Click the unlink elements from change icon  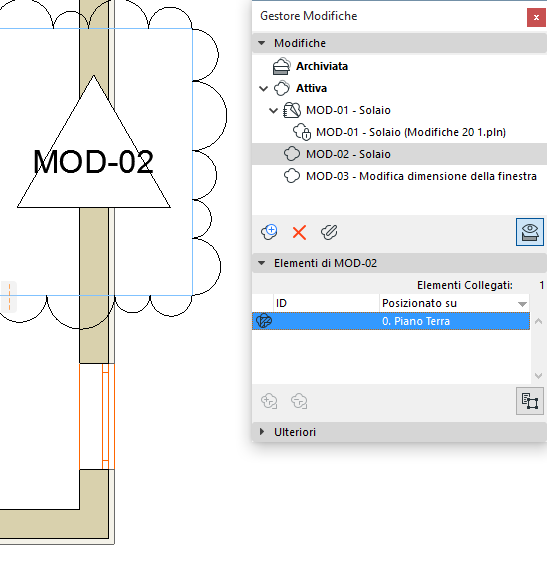tap(299, 401)
